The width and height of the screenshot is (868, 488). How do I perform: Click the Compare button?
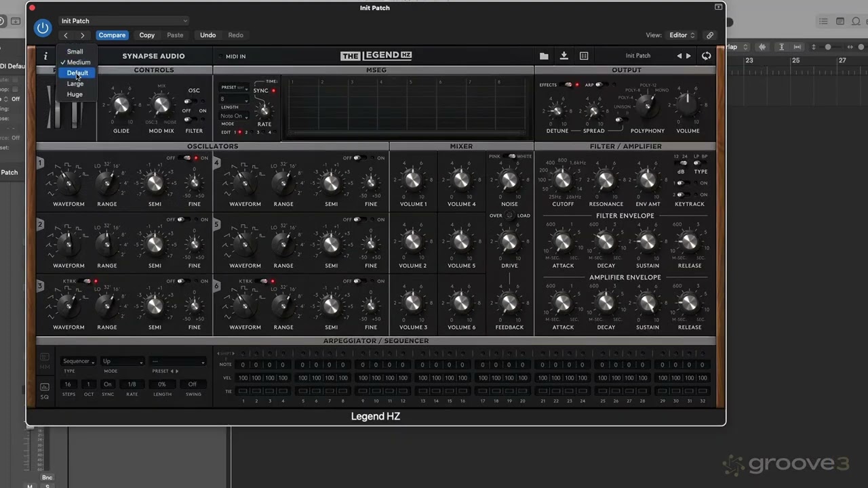point(112,35)
